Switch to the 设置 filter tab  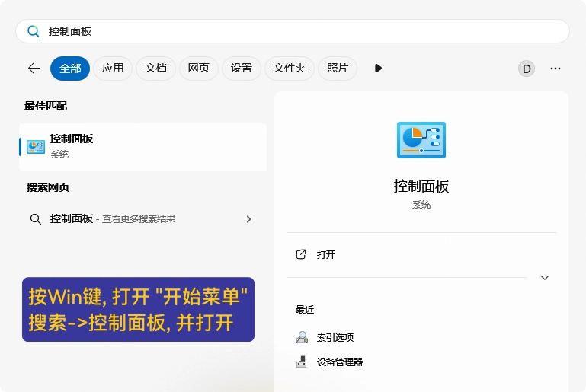242,69
